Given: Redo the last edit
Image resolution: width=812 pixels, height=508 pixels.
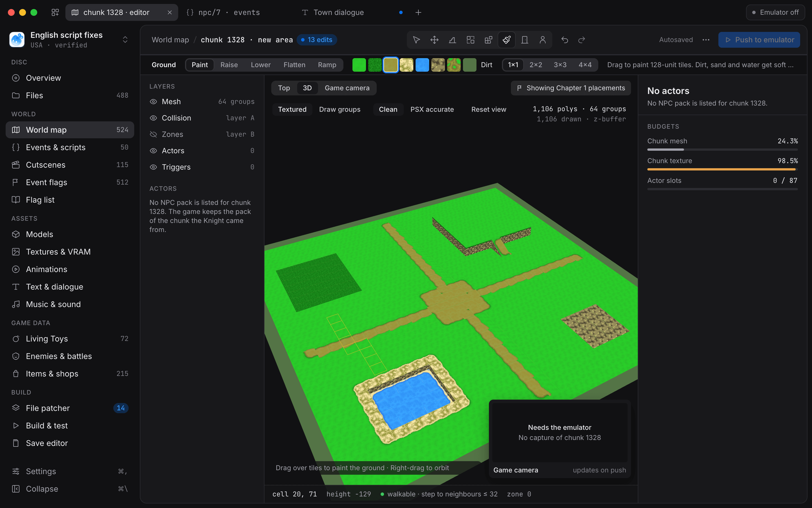Looking at the screenshot, I should pos(581,40).
